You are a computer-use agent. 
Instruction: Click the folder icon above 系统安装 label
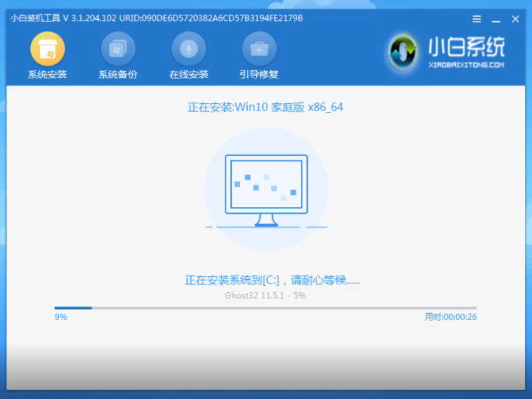[x=46, y=48]
